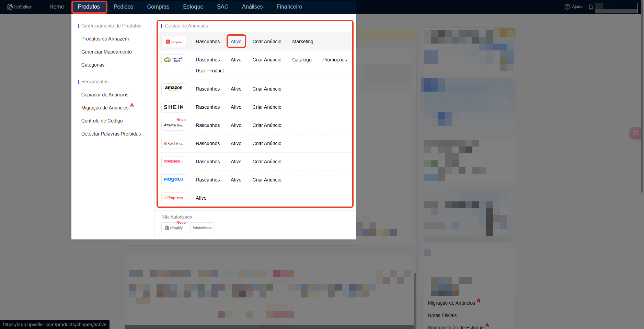Screen dimensions: 644x329
Task: Click TikTok Shop Criar Anúncio
Action: (267, 125)
